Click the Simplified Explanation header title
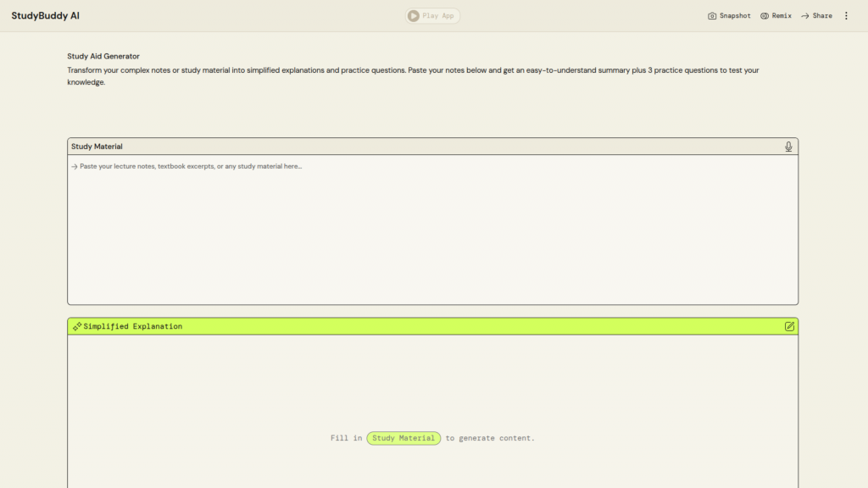The height and width of the screenshot is (488, 868). (x=132, y=326)
